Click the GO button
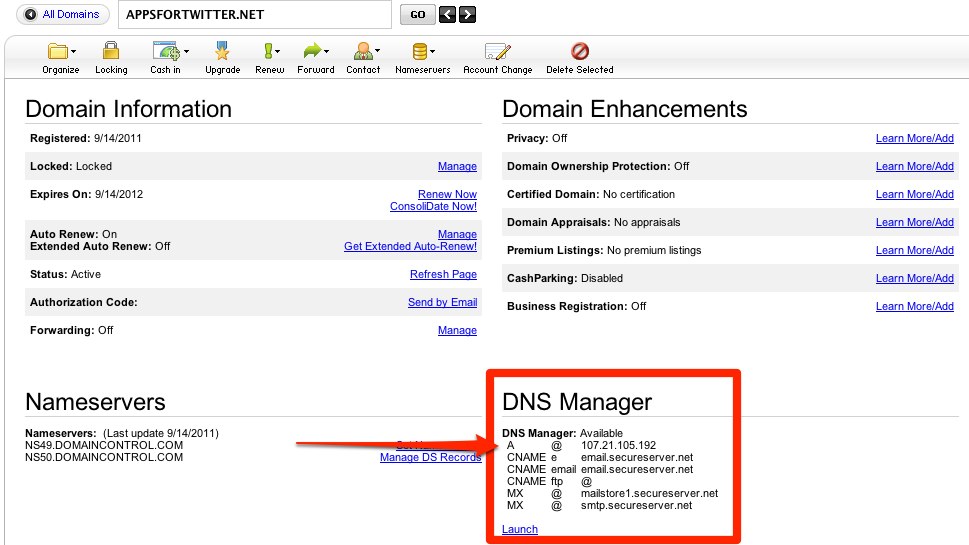This screenshot has height=545, width=969. [418, 14]
